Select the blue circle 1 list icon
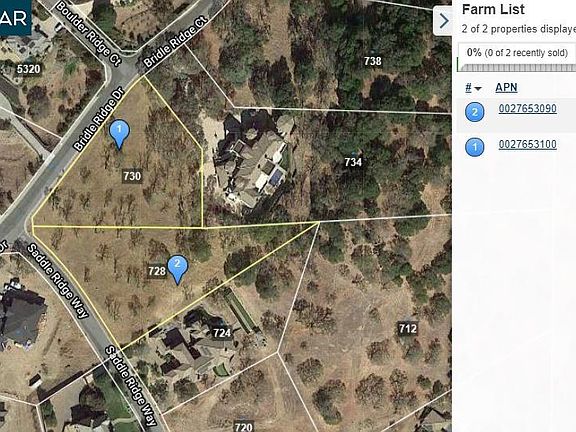 (475, 147)
